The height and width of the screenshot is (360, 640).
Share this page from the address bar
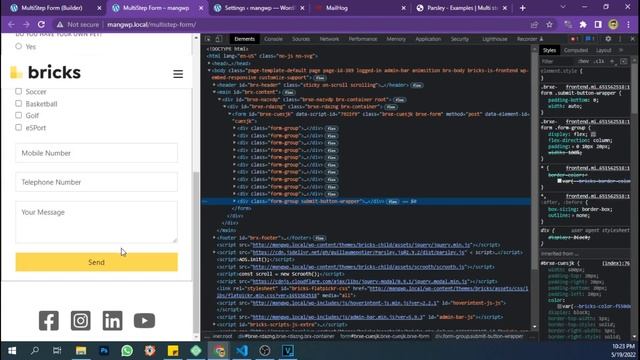[x=534, y=24]
